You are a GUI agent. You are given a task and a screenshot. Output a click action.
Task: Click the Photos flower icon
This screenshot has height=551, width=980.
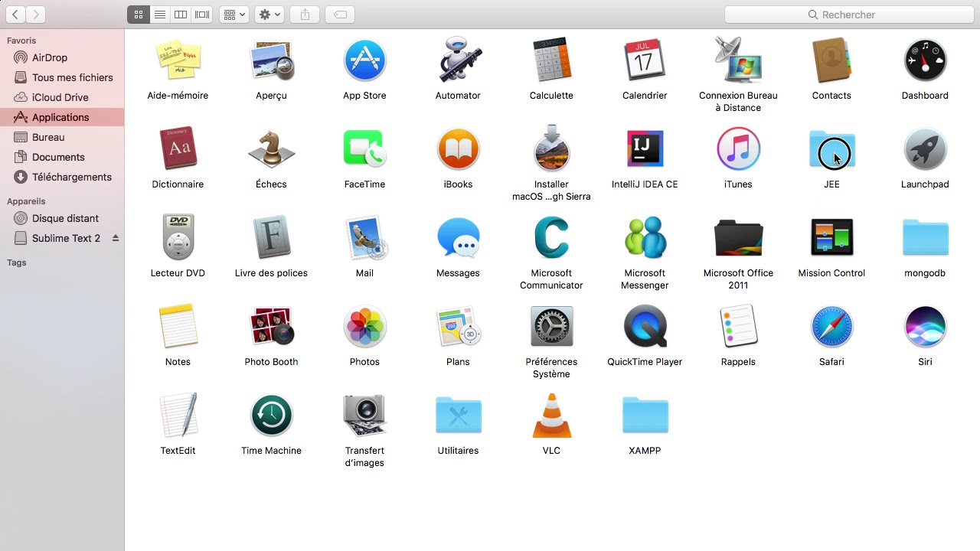(364, 327)
